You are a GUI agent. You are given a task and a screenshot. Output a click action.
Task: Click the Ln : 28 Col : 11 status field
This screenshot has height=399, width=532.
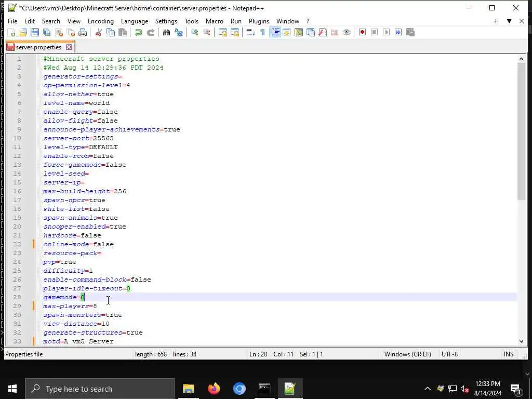[271, 354]
